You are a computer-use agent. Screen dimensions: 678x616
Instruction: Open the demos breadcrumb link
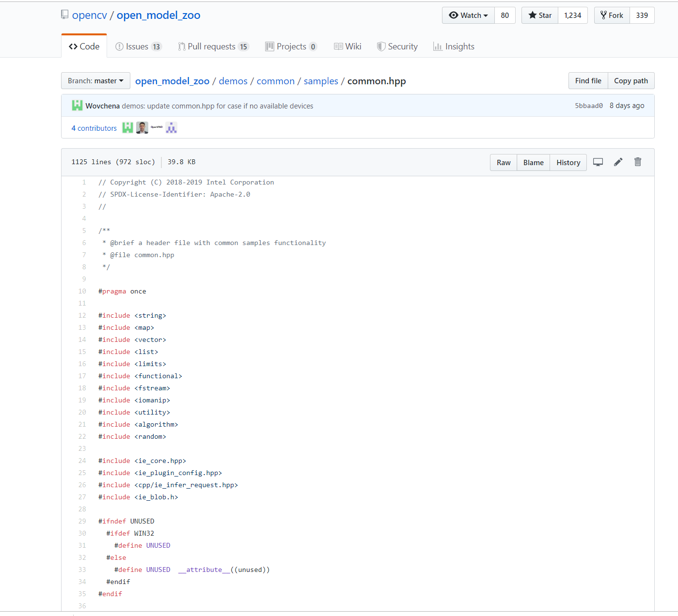[x=233, y=81]
